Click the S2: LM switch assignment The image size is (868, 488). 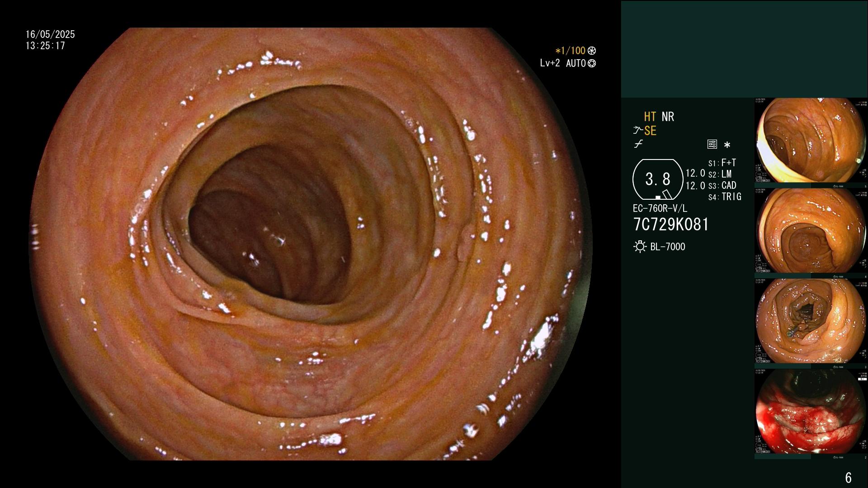720,174
